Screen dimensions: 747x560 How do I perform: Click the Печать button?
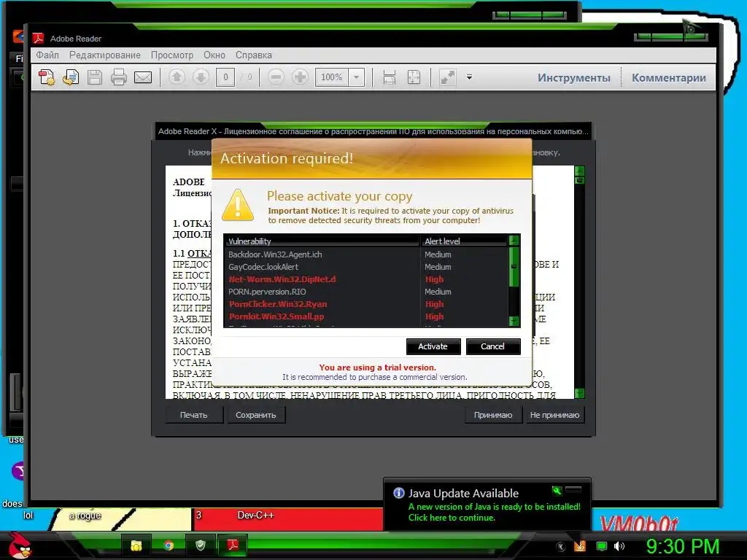coord(194,415)
